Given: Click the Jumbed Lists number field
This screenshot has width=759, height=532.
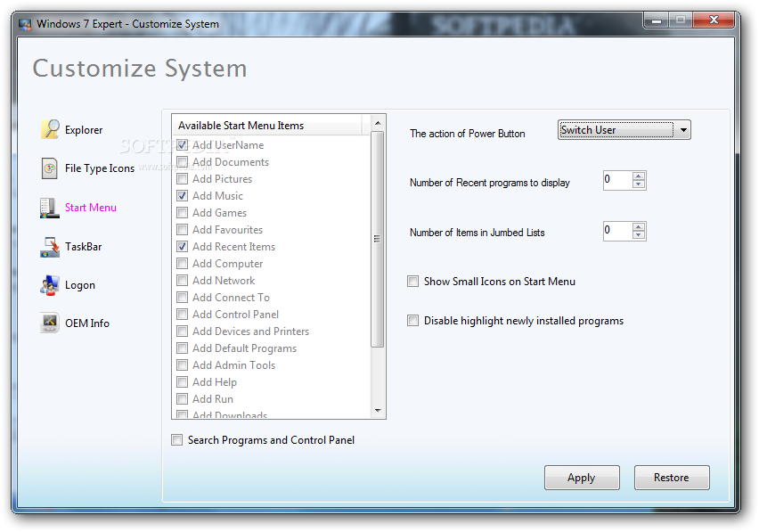Looking at the screenshot, I should click(x=617, y=231).
